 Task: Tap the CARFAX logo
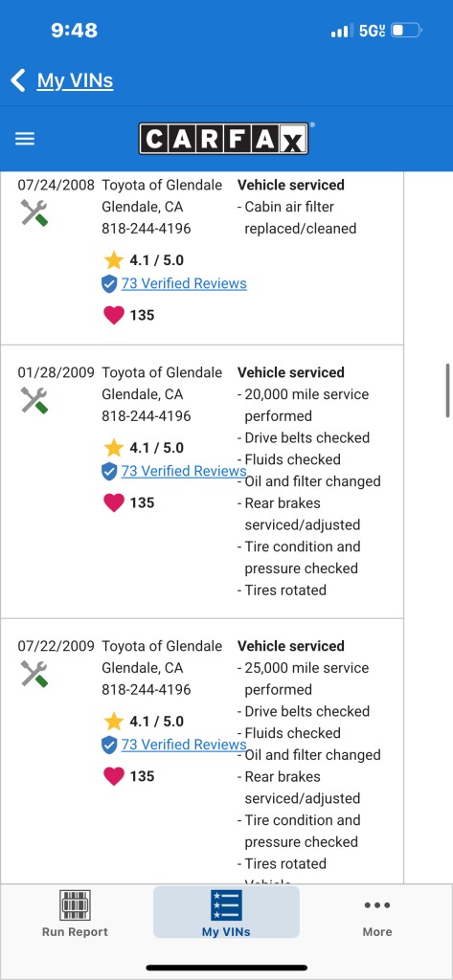tap(224, 139)
